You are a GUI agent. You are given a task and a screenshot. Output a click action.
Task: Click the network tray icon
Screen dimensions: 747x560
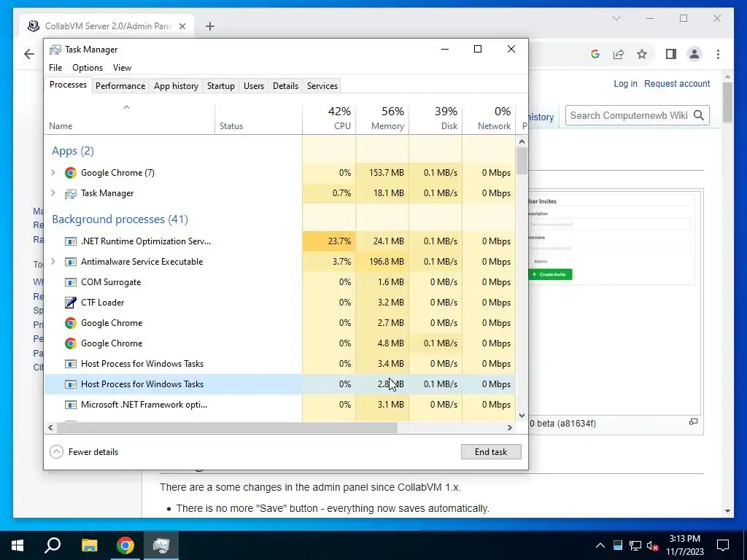pos(635,545)
